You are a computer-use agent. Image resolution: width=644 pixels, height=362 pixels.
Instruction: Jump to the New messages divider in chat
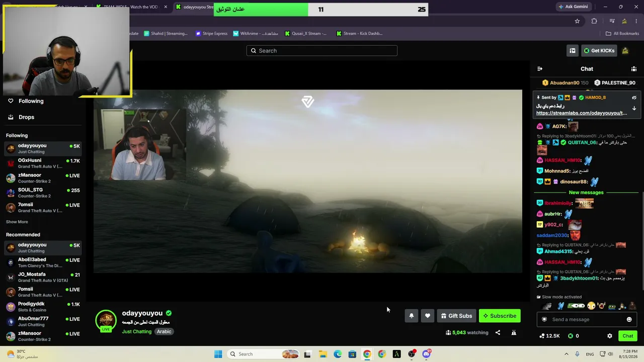(x=586, y=193)
